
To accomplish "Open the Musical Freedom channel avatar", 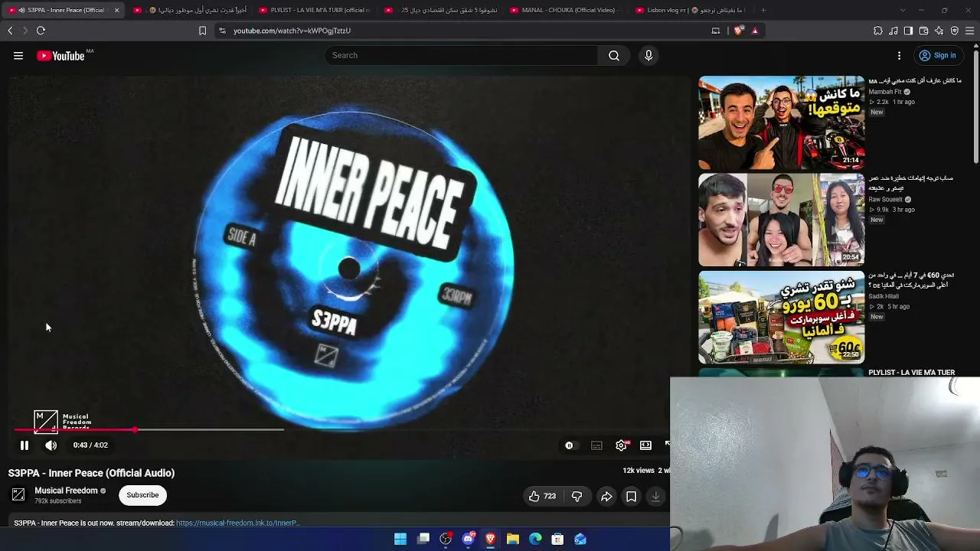I will coord(18,495).
